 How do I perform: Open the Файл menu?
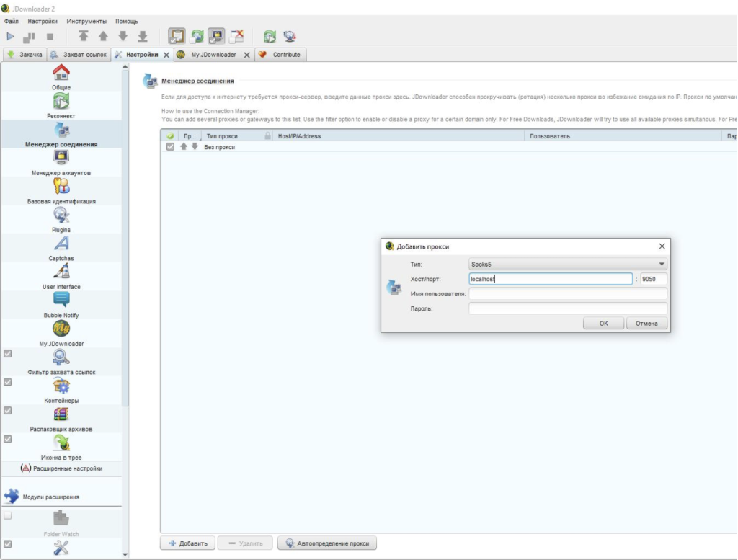click(x=12, y=21)
